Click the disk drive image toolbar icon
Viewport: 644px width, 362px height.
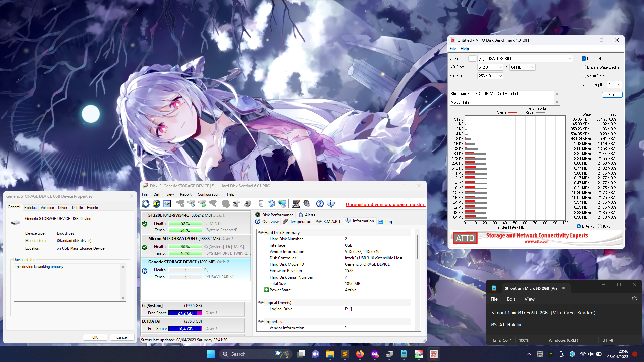167,204
